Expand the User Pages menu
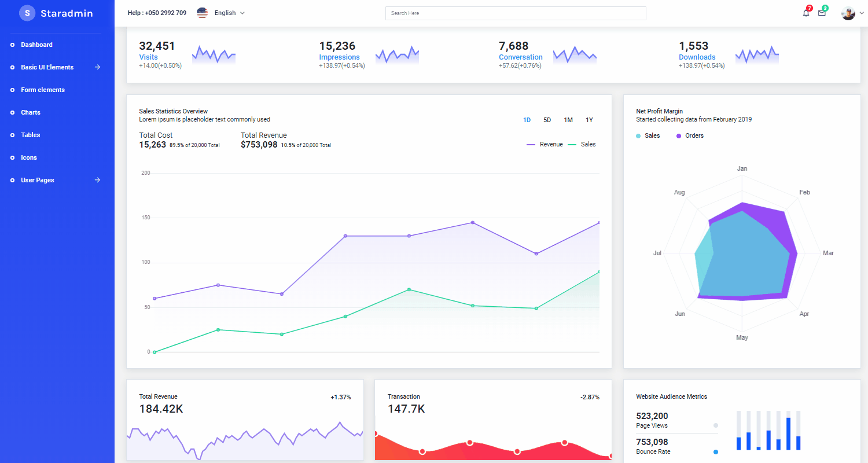The image size is (868, 463). [x=37, y=180]
